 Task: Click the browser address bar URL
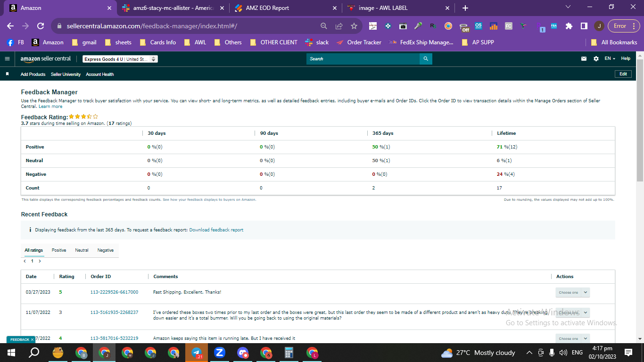[x=152, y=26]
